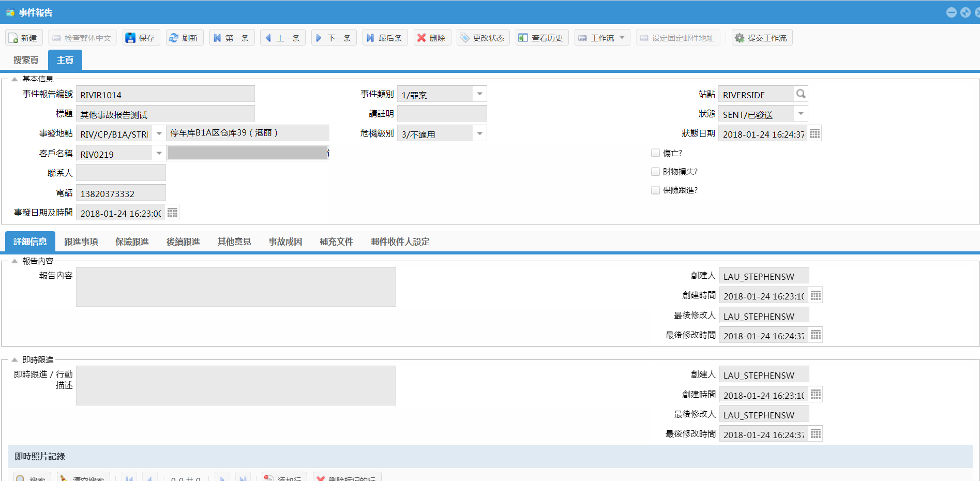Click 检查繁体中文 toolbar button

(82, 38)
